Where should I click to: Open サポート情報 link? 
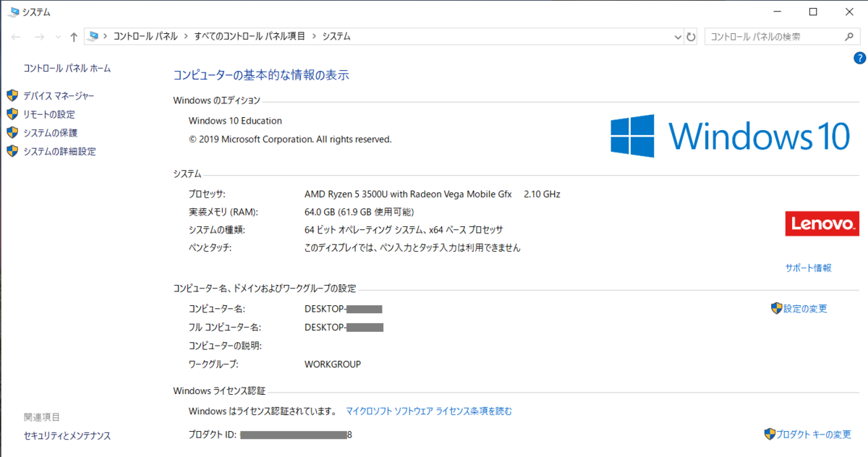tap(809, 268)
